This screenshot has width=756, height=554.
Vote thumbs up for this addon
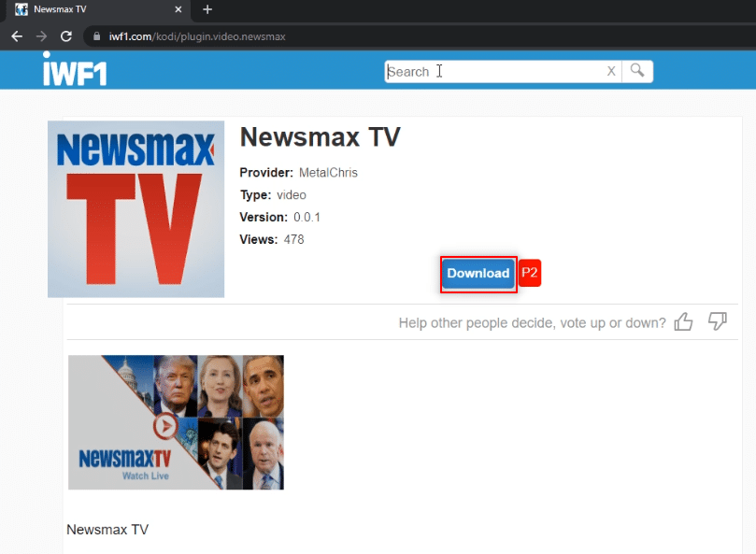[x=683, y=321]
